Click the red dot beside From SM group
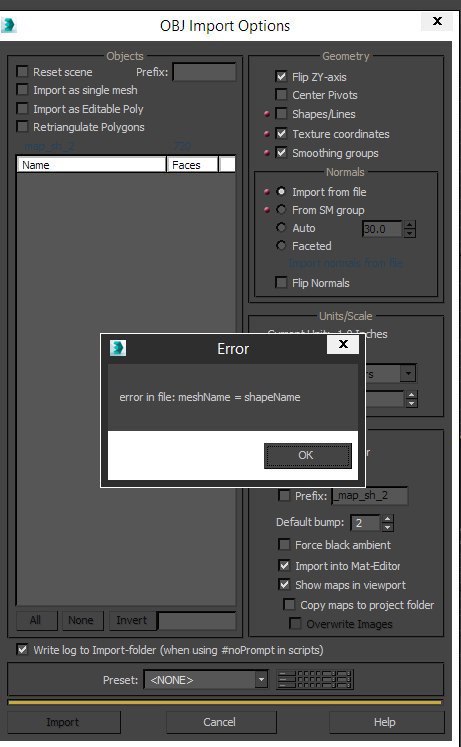This screenshot has width=461, height=747. point(267,210)
